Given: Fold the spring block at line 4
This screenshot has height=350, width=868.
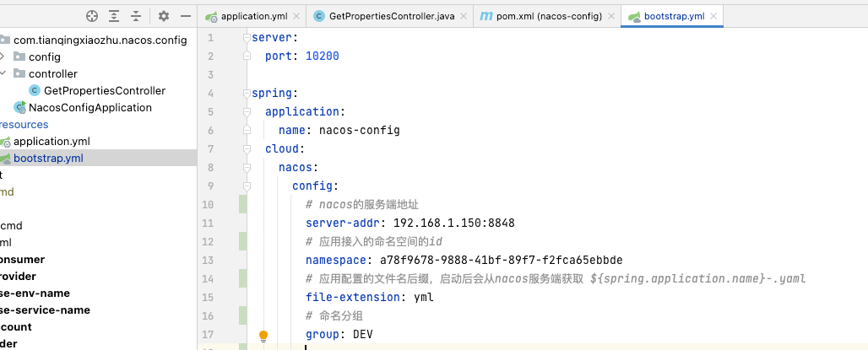Looking at the screenshot, I should coord(246,94).
